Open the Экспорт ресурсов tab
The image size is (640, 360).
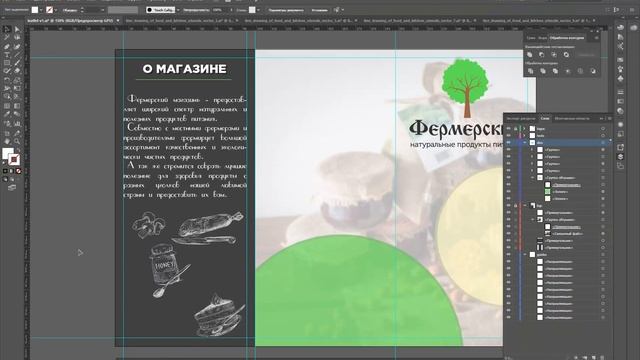pyautogui.click(x=521, y=118)
